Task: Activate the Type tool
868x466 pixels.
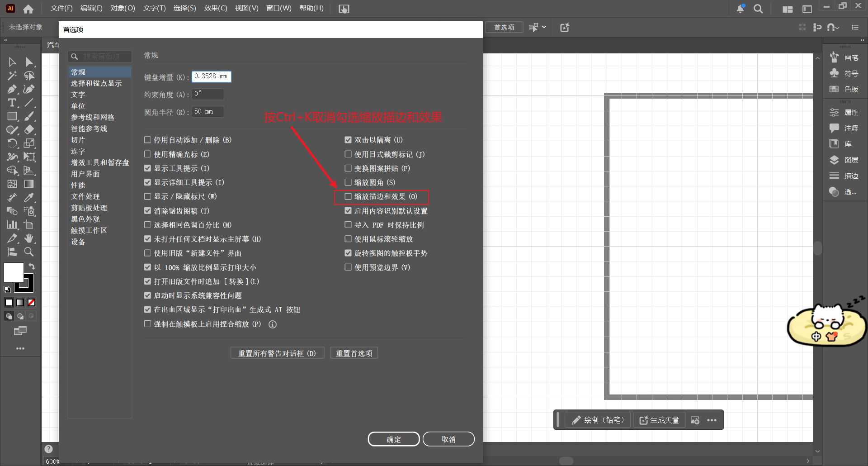Action: click(x=12, y=103)
